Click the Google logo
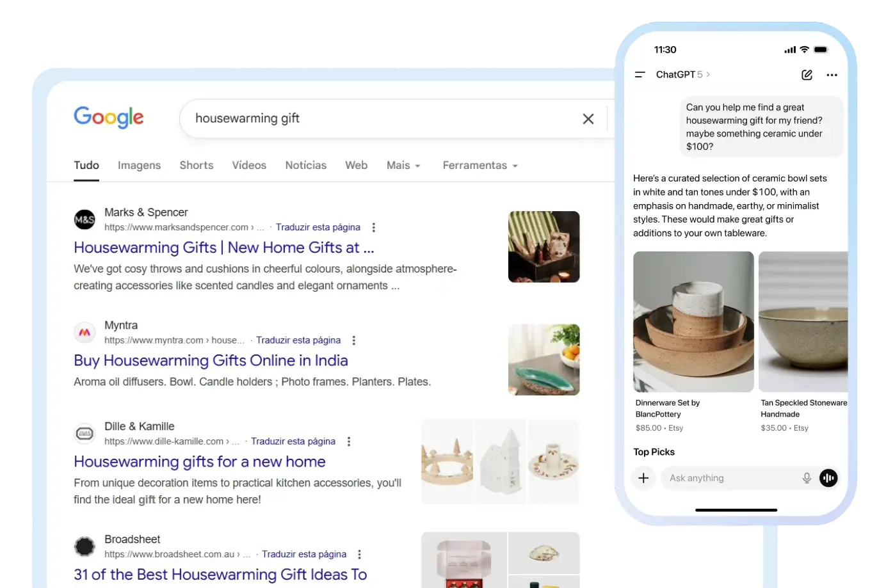The height and width of the screenshot is (588, 886). (x=108, y=117)
